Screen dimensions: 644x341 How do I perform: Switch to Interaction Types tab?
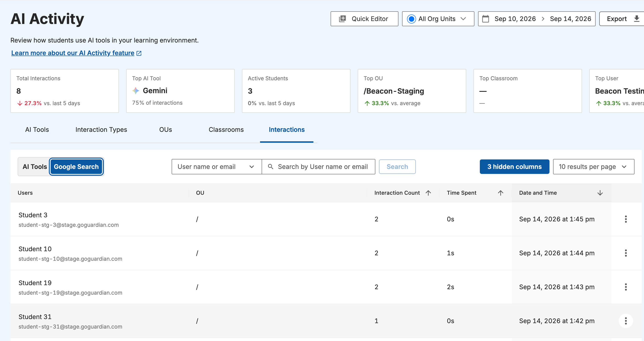(x=101, y=130)
